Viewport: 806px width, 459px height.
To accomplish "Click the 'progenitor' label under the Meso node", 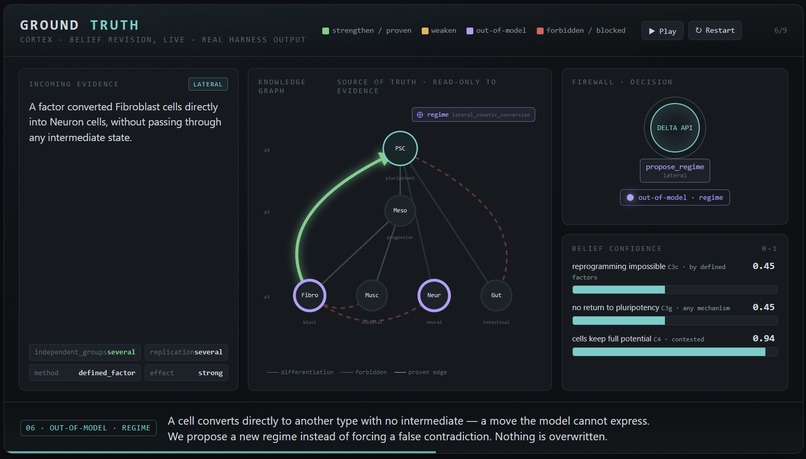I will tap(400, 237).
